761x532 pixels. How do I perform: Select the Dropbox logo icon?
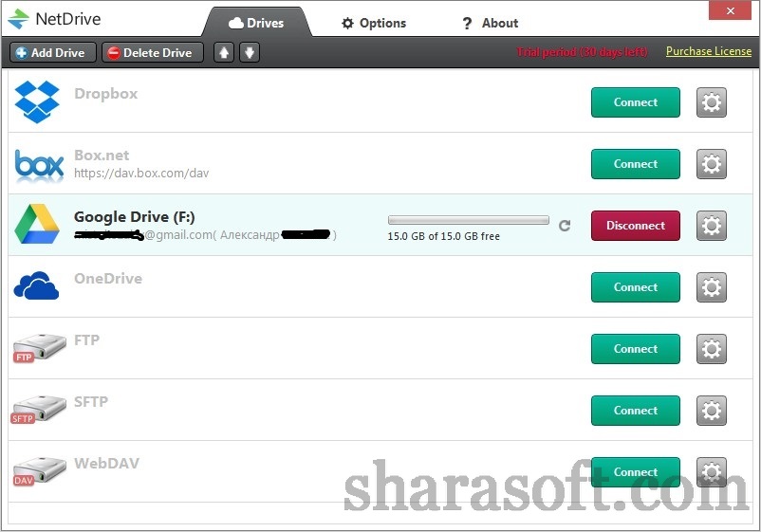[x=37, y=101]
